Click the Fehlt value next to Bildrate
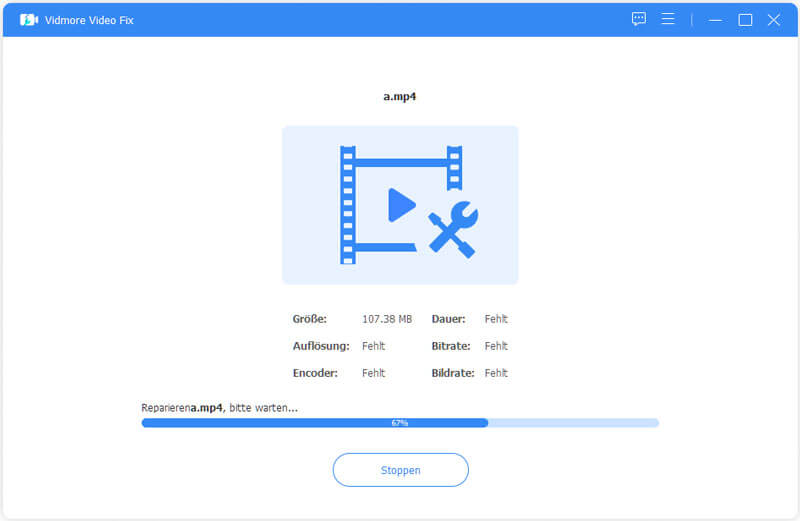Viewport: 800px width, 521px height. click(x=496, y=373)
